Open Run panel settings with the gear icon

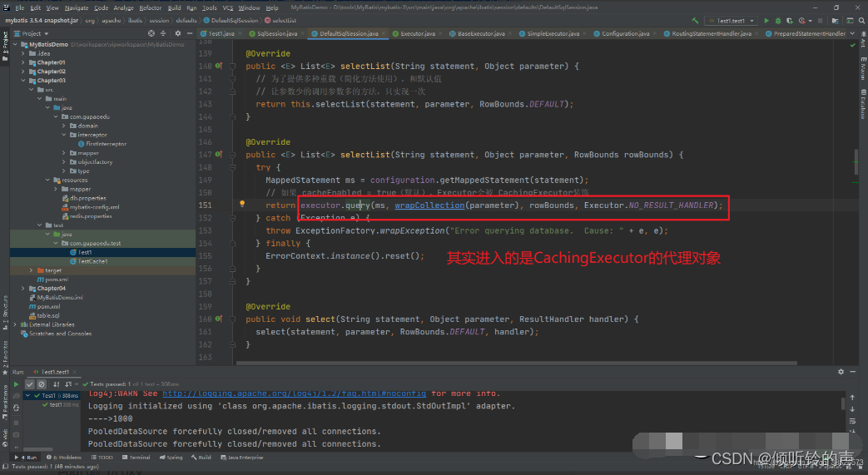(841, 372)
